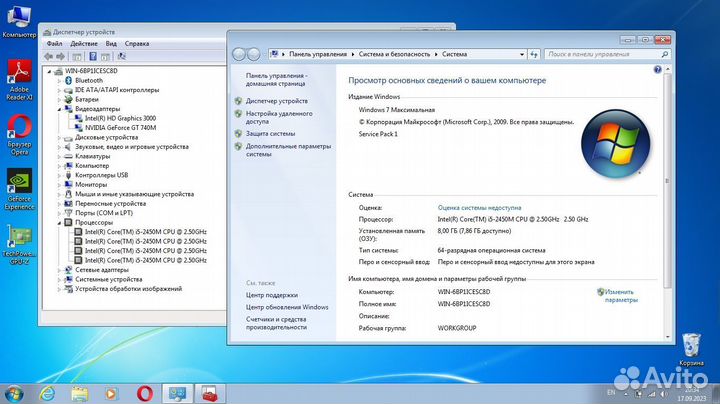Open Windows Explorer from the taskbar
This screenshot has height=404, width=720.
[x=79, y=393]
